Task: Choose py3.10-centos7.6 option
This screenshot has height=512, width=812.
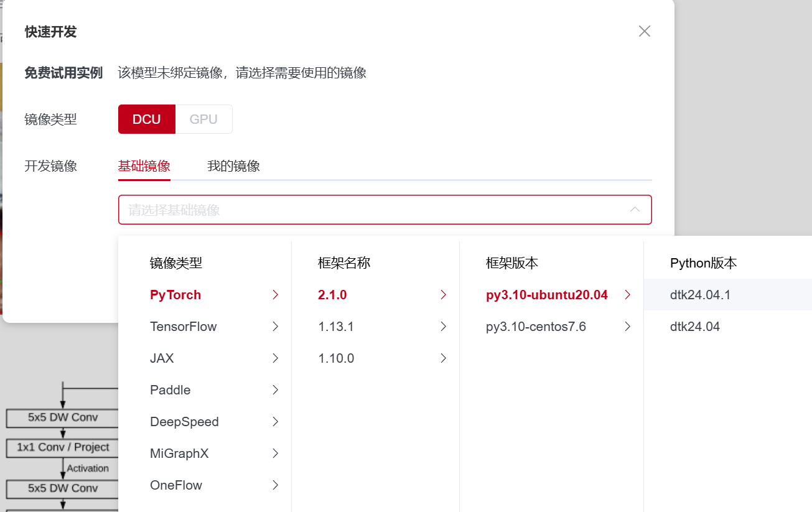Action: 536,327
